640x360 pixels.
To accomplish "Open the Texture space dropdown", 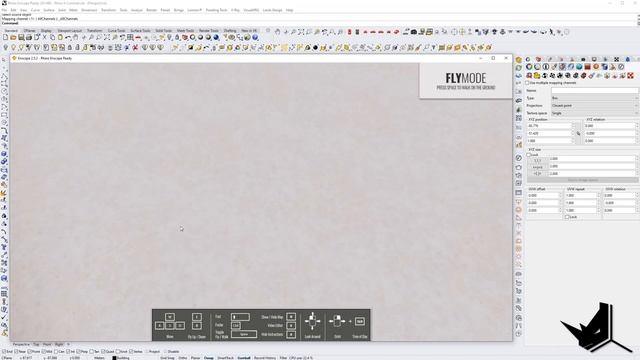I will [594, 113].
